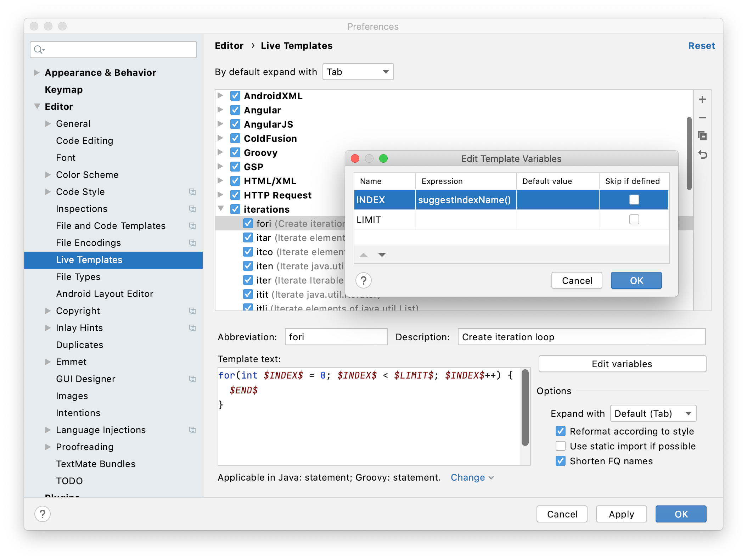Toggle Skip if defined for LIMIT
The width and height of the screenshot is (747, 560).
coord(634,219)
